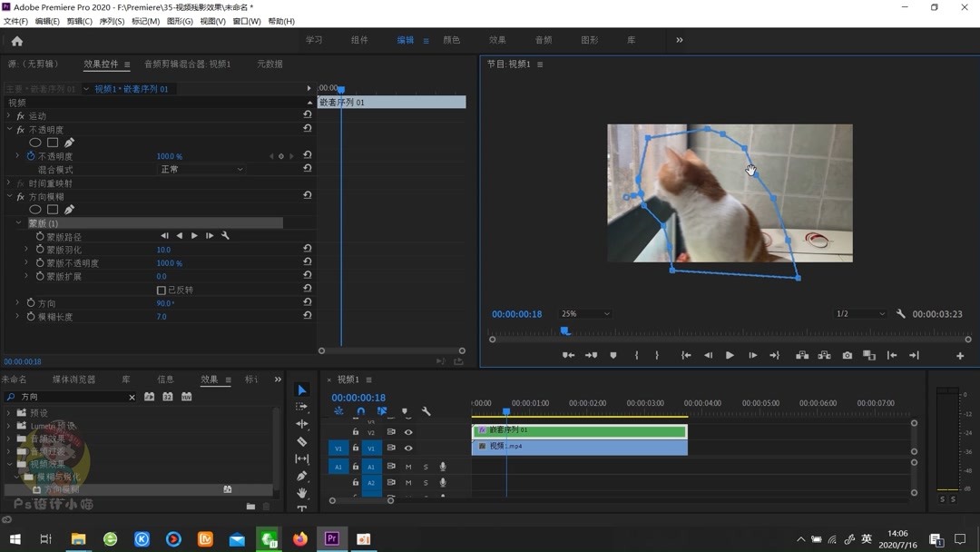980x552 pixels.
Task: Open Firefox from the Windows taskbar
Action: pyautogui.click(x=299, y=538)
